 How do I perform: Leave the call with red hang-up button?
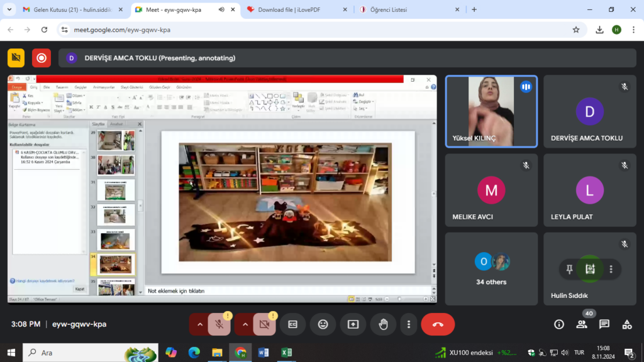coord(438,324)
